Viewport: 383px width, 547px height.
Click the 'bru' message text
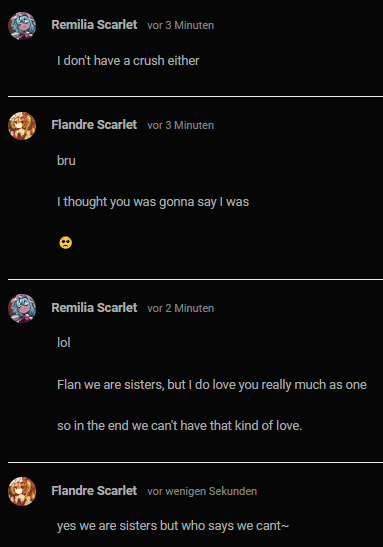pos(66,161)
